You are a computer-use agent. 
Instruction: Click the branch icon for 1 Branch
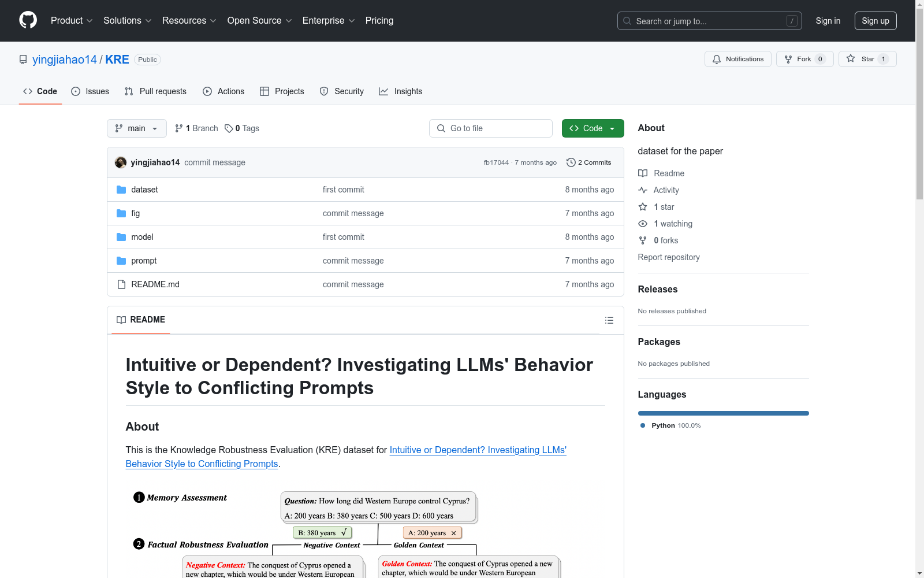click(179, 128)
